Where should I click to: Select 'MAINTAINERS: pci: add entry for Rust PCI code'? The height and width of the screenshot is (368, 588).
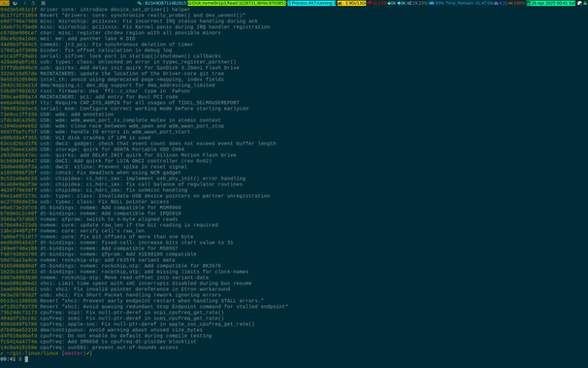(89, 97)
